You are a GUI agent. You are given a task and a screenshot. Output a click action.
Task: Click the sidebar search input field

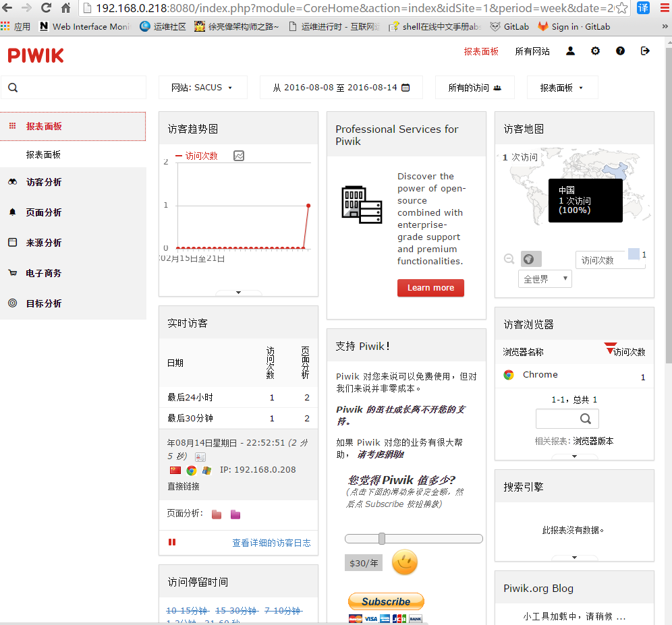coord(74,88)
